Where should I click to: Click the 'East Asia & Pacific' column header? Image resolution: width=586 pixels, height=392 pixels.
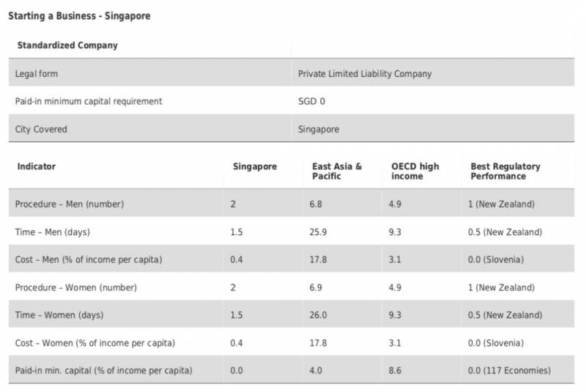click(x=337, y=171)
